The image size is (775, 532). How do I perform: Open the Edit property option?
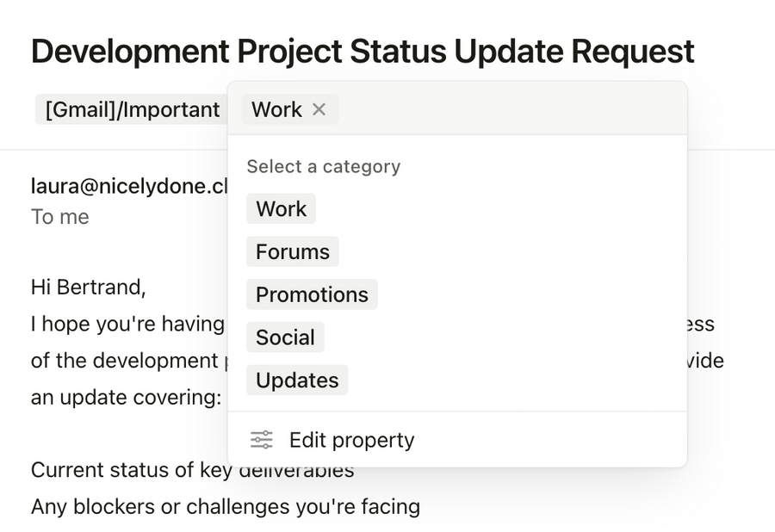(351, 440)
